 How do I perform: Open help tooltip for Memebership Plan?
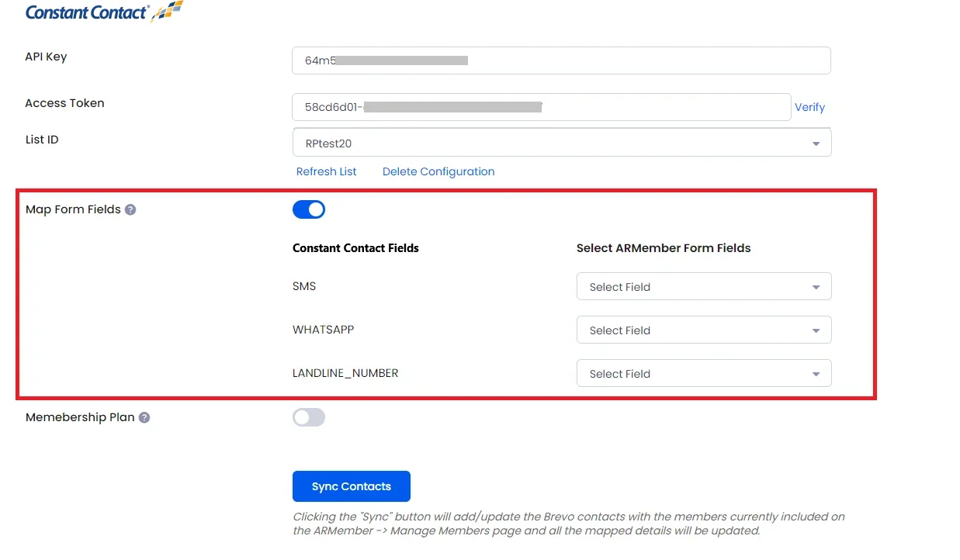tap(144, 417)
